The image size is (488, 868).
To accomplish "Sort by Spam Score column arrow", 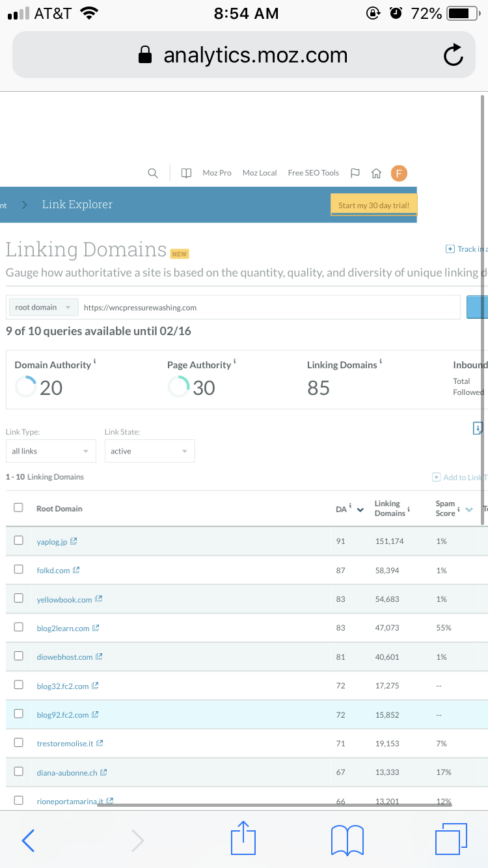I will (469, 509).
